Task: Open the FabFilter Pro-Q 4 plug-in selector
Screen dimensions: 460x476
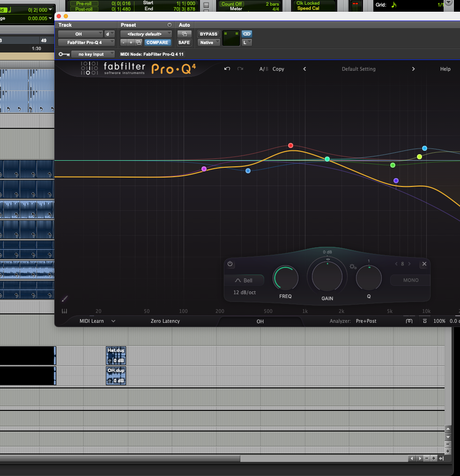Action: point(86,43)
